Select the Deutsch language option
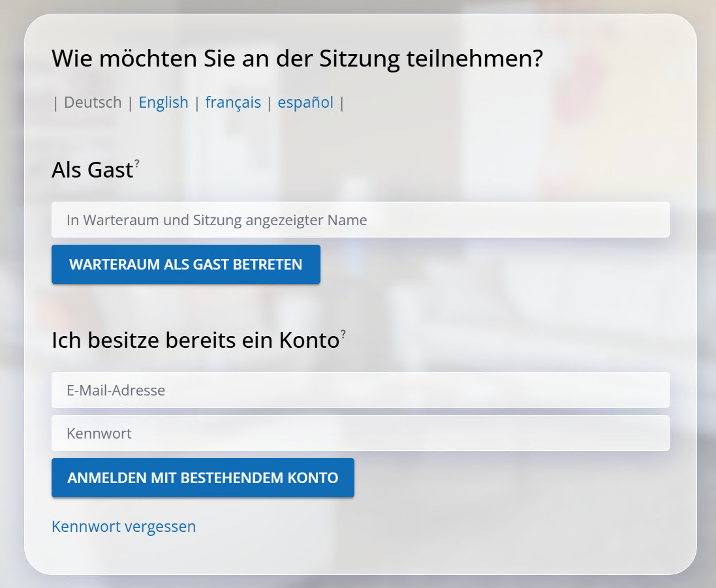This screenshot has height=588, width=716. pos(93,102)
